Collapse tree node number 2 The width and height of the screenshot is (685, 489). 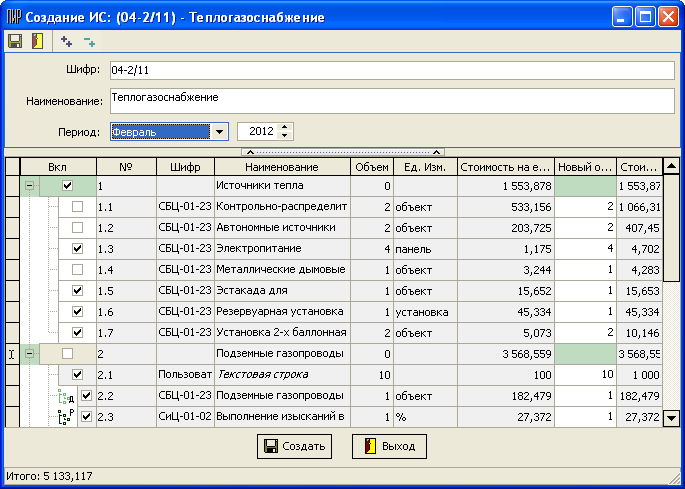(29, 354)
